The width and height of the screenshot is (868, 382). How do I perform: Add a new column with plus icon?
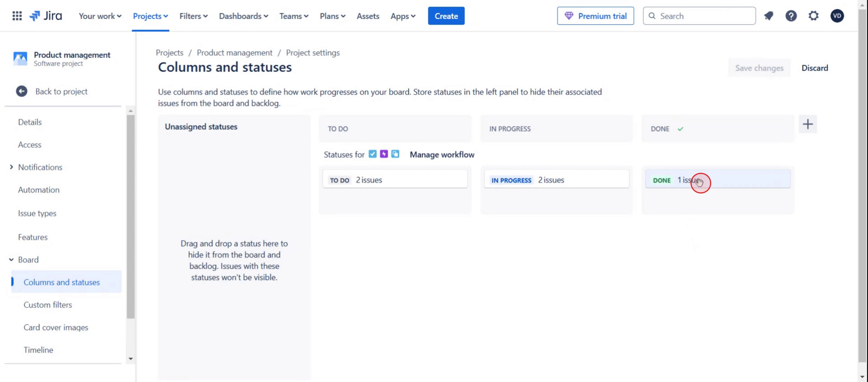coord(807,125)
